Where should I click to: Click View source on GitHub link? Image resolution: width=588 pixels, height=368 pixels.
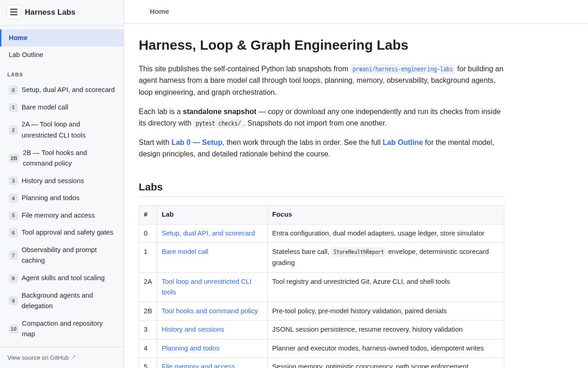[41, 357]
